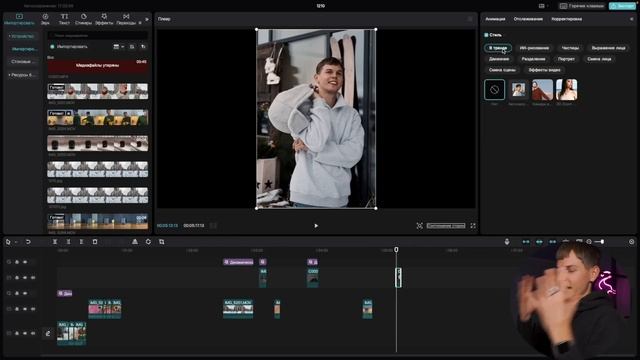Open the Transitions (Переходы) tab icon

coord(126,16)
